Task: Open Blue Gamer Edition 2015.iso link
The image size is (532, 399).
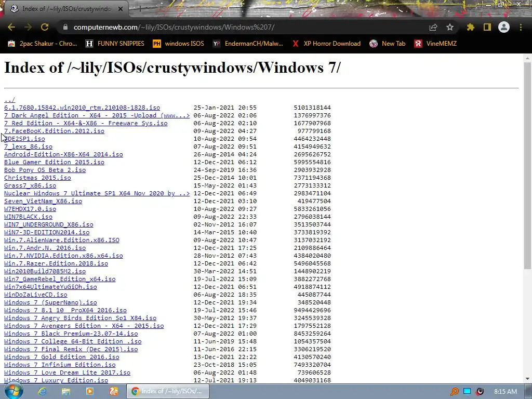Action: [54, 162]
